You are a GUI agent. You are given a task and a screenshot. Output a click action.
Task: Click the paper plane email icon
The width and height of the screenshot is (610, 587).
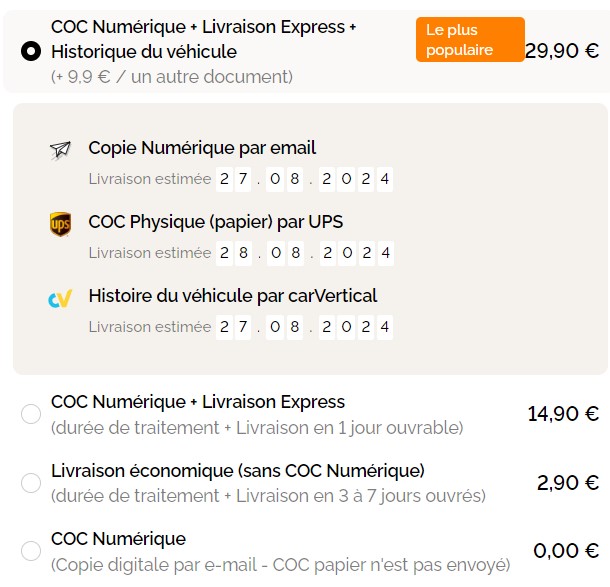[60, 150]
